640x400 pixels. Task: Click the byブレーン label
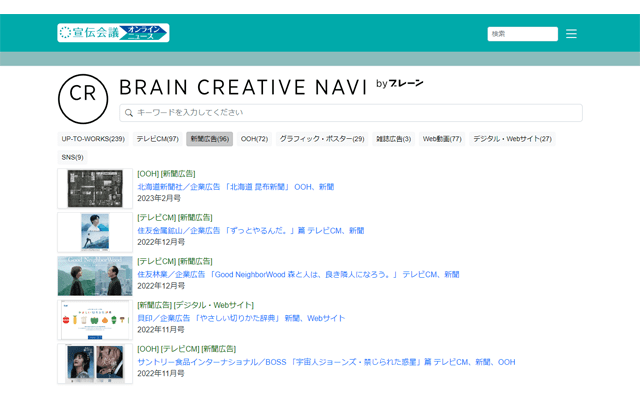pos(400,84)
